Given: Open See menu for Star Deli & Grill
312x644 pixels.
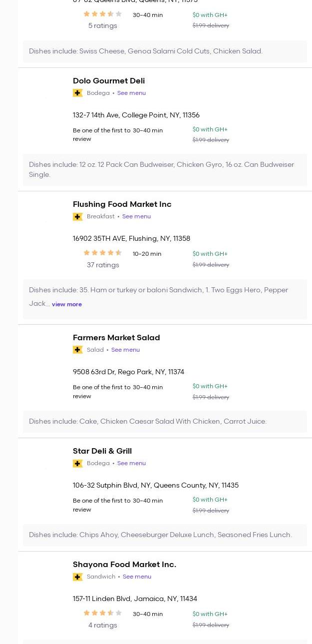Looking at the screenshot, I should tap(131, 463).
